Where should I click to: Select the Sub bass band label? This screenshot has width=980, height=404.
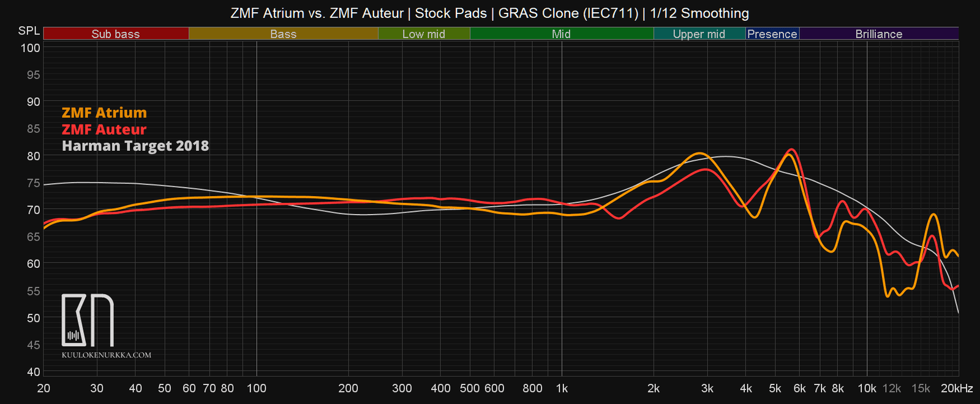pos(116,34)
